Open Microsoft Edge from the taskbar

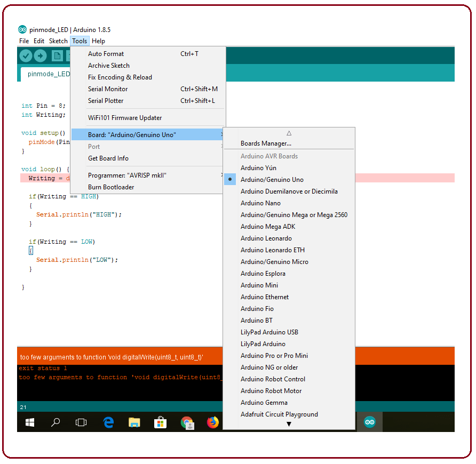(108, 421)
